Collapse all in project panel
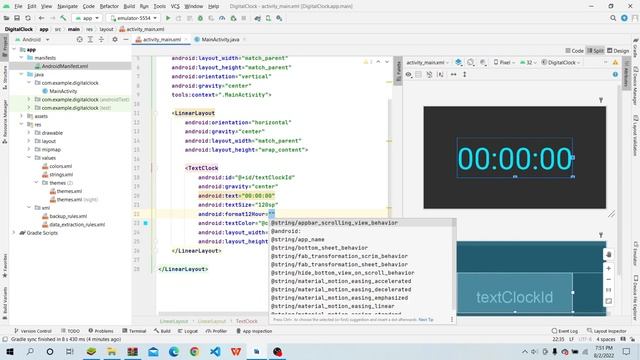Viewport: 640px width, 360px height. (101, 40)
